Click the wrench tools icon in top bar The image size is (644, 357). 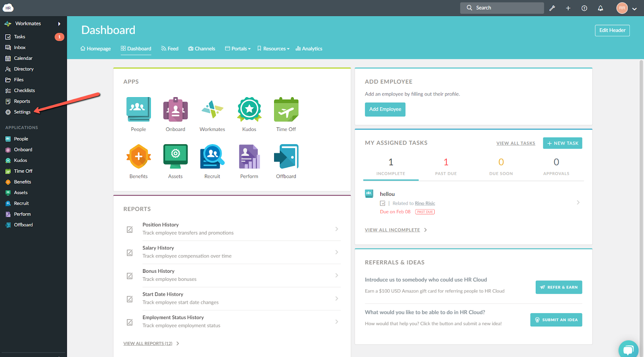552,8
